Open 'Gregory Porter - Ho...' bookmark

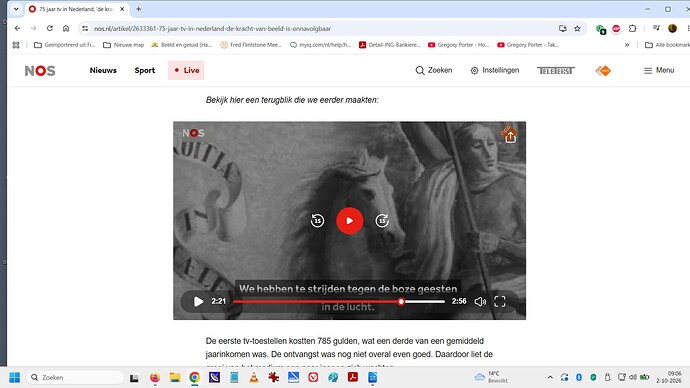pyautogui.click(x=459, y=45)
